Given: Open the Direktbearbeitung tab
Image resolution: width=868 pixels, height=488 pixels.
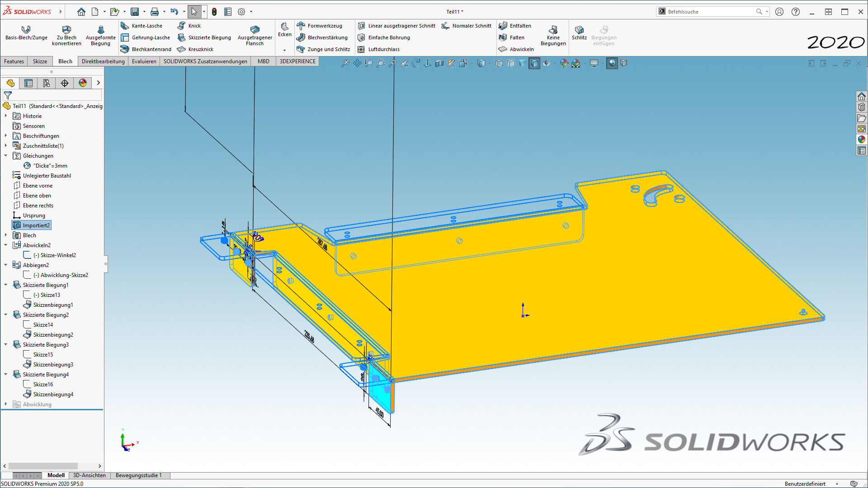Looking at the screenshot, I should [x=103, y=61].
